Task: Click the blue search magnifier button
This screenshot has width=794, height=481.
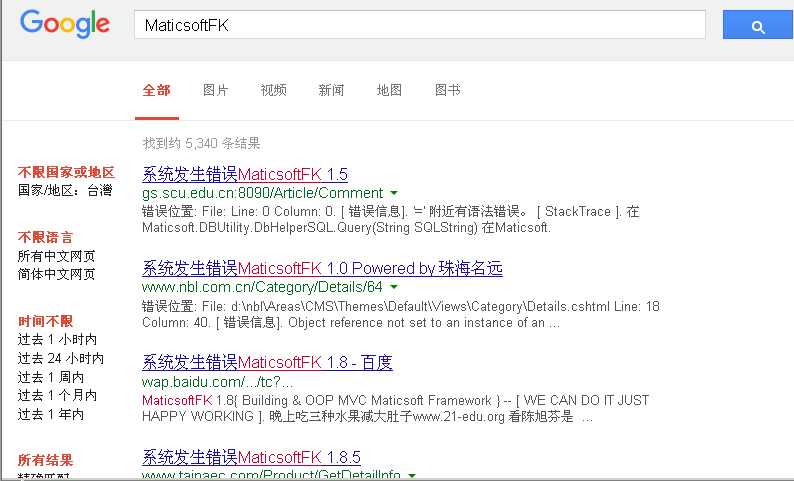Action: click(758, 24)
